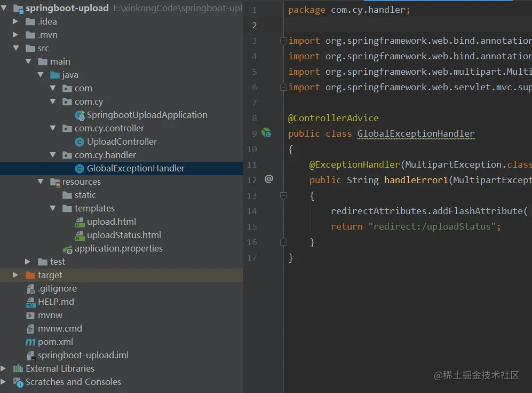Screen dimensions: 532x393
Task: Collapse the springboot-upload project root arrow
Action: (x=4, y=7)
